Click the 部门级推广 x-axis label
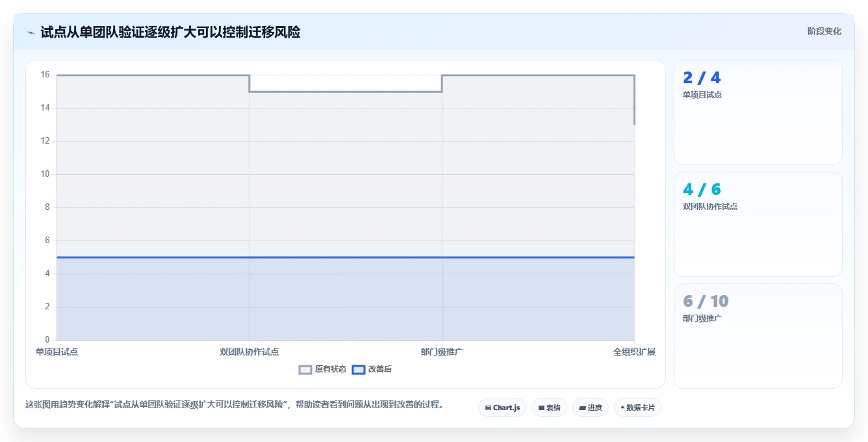The width and height of the screenshot is (868, 442). [x=442, y=352]
